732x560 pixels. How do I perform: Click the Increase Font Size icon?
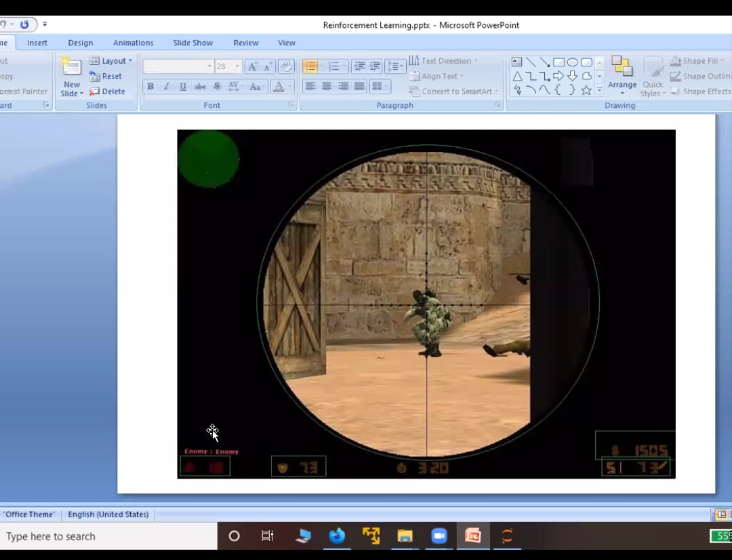tap(252, 66)
